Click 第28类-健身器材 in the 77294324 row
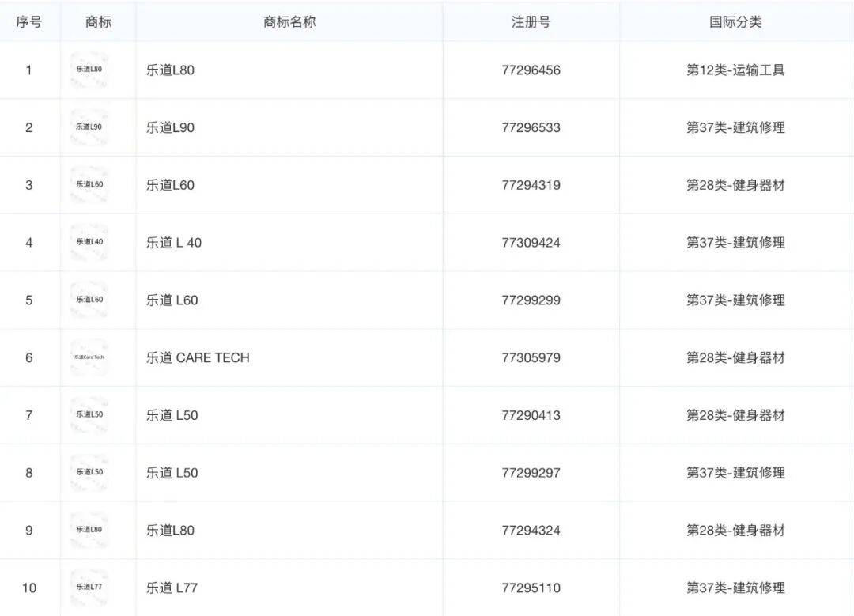 click(x=735, y=531)
